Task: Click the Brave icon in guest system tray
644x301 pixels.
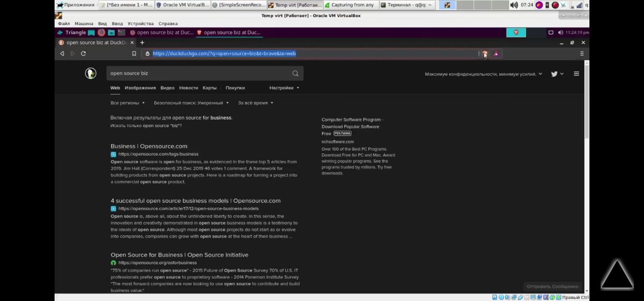Action: click(x=516, y=33)
